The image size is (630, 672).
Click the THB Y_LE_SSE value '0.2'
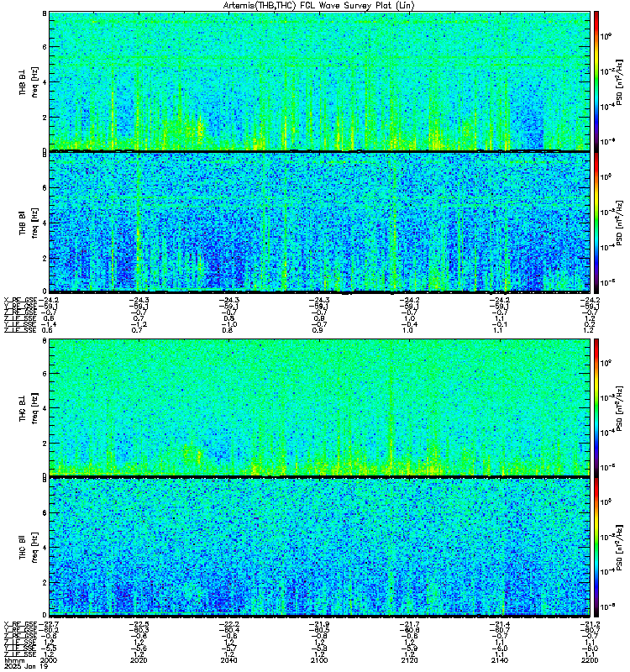pos(589,324)
